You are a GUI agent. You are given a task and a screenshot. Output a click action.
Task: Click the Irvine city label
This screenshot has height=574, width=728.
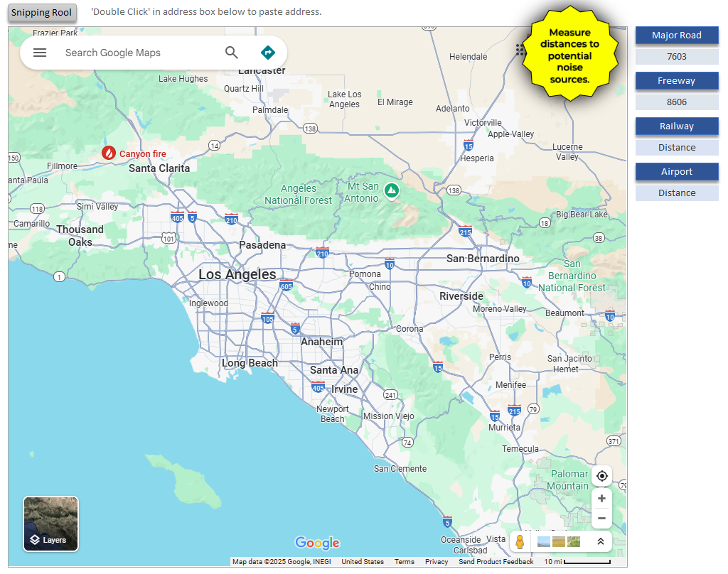[345, 389]
